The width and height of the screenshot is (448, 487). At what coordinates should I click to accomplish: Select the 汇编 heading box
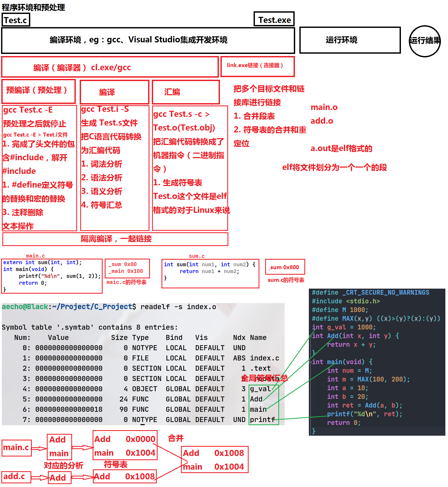[x=185, y=92]
